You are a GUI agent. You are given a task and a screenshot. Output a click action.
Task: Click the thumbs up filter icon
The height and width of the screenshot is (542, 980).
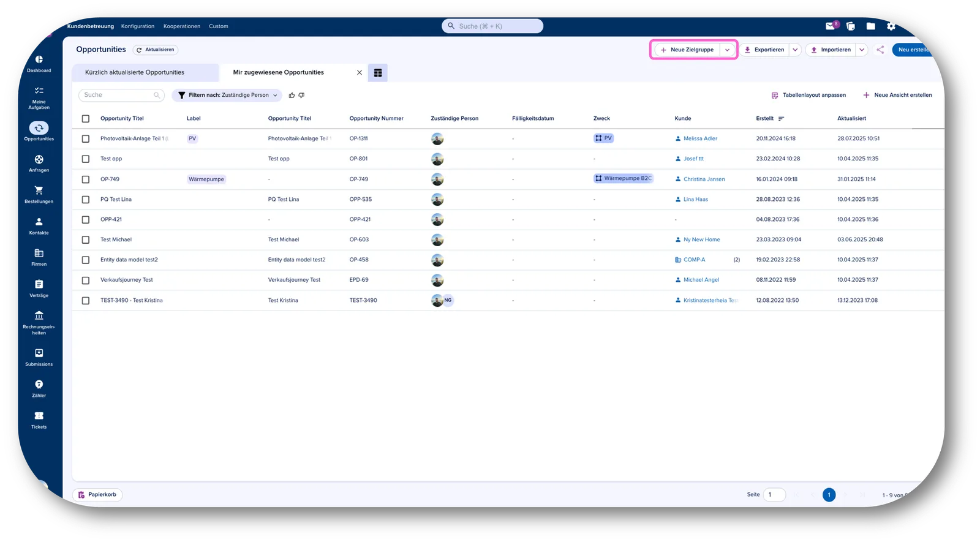tap(292, 96)
